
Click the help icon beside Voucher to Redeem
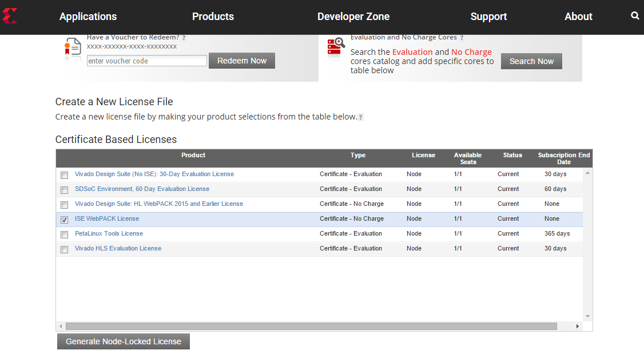(184, 37)
